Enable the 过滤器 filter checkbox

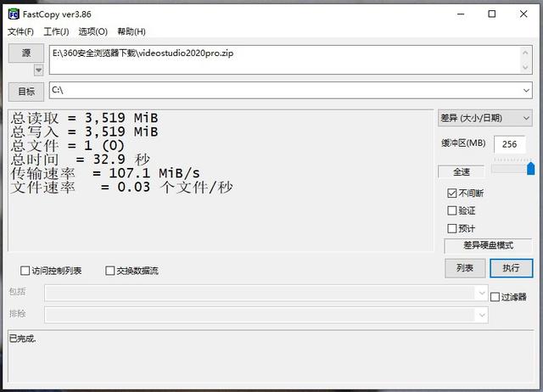pos(495,297)
